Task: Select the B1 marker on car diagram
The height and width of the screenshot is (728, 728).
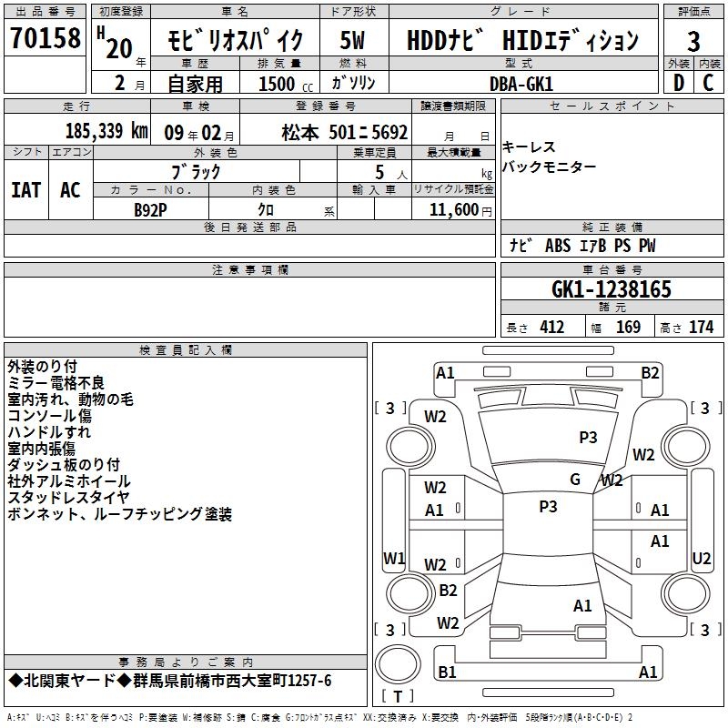Action: coord(447,672)
